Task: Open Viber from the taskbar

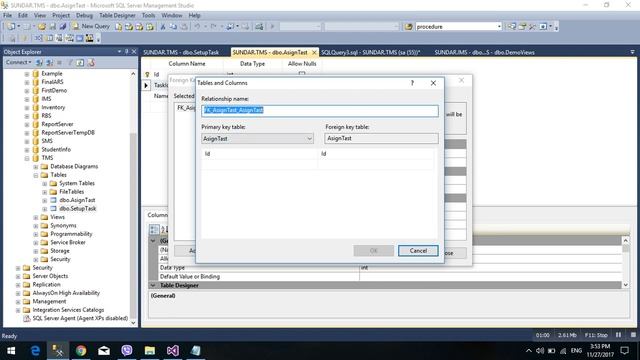Action: [127, 350]
